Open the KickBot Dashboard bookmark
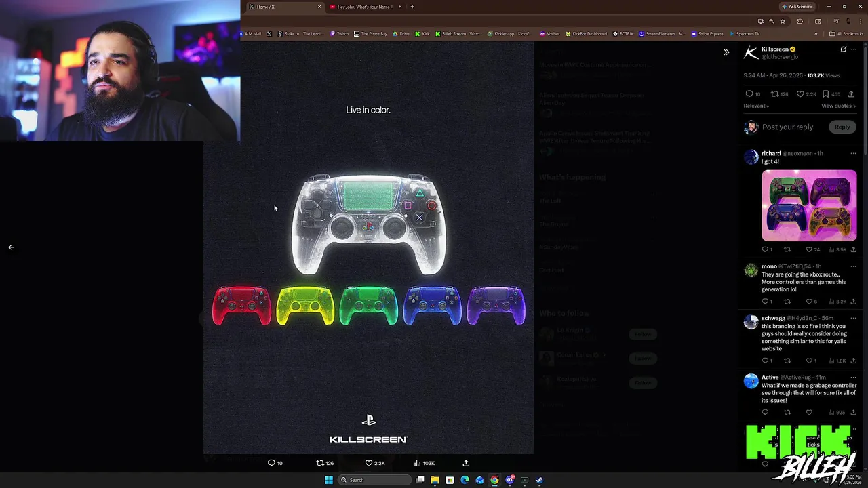This screenshot has height=488, width=868. [587, 34]
